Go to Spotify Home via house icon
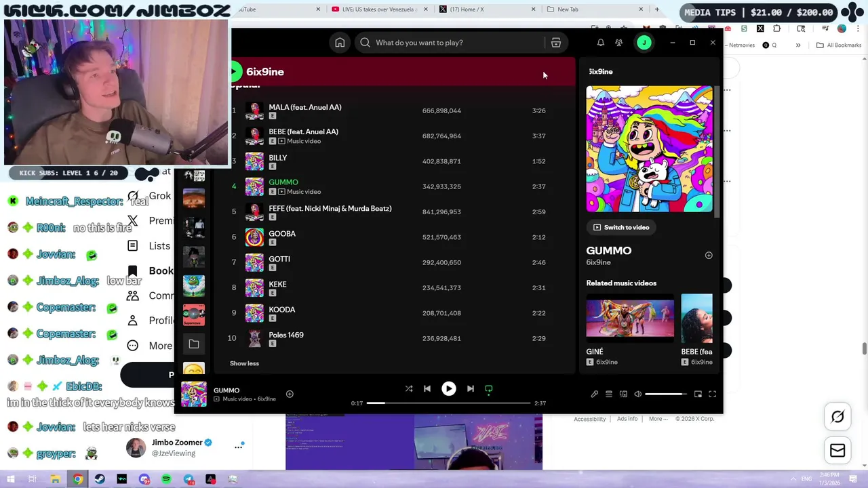Viewport: 868px width, 488px height. pos(340,43)
